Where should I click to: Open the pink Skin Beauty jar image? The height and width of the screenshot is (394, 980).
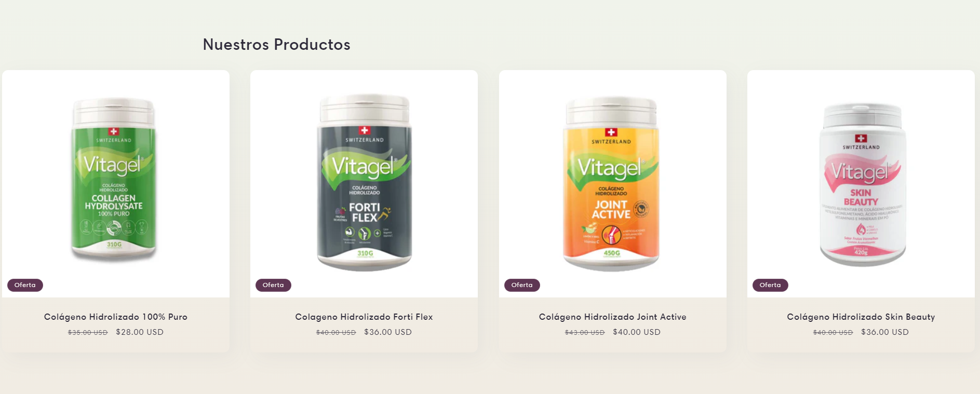pyautogui.click(x=863, y=185)
